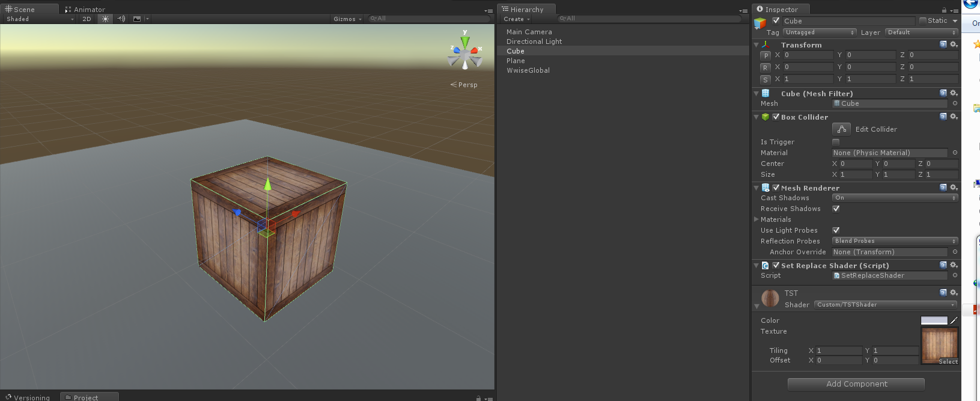The height and width of the screenshot is (401, 980).
Task: Open the Reflection Probes dropdown
Action: pyautogui.click(x=895, y=241)
